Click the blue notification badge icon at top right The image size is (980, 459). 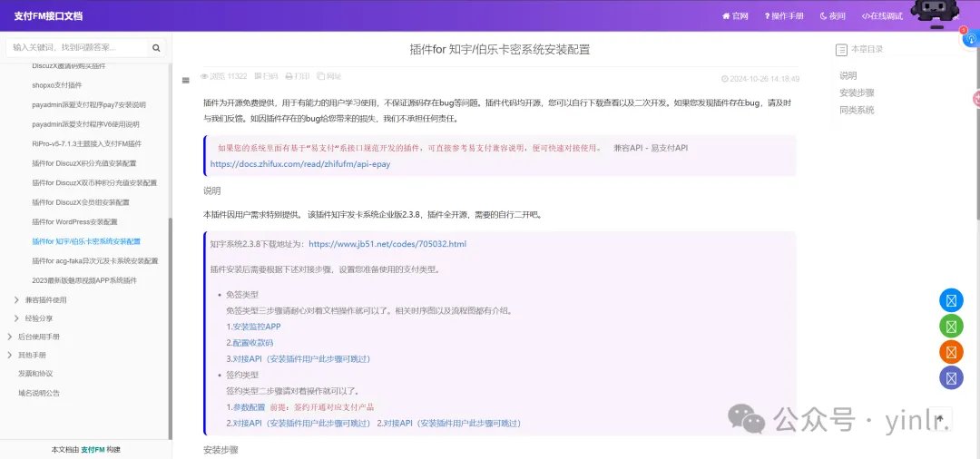972,38
